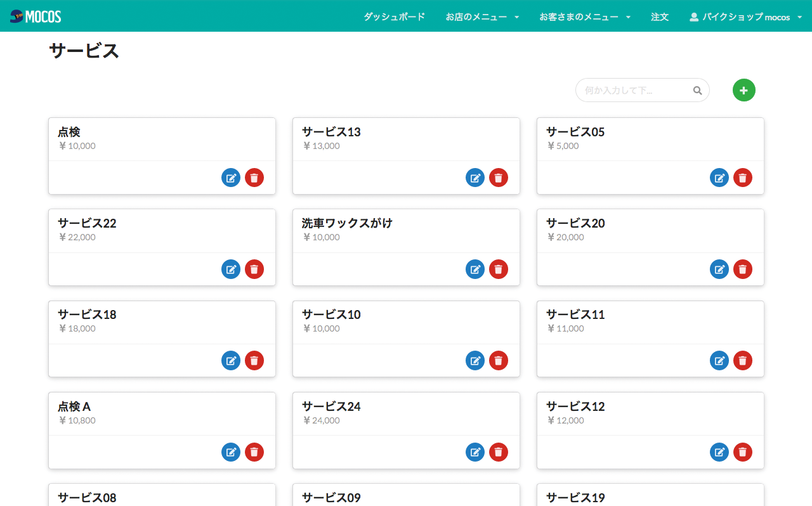Open the ダッシュボード page

[x=395, y=17]
